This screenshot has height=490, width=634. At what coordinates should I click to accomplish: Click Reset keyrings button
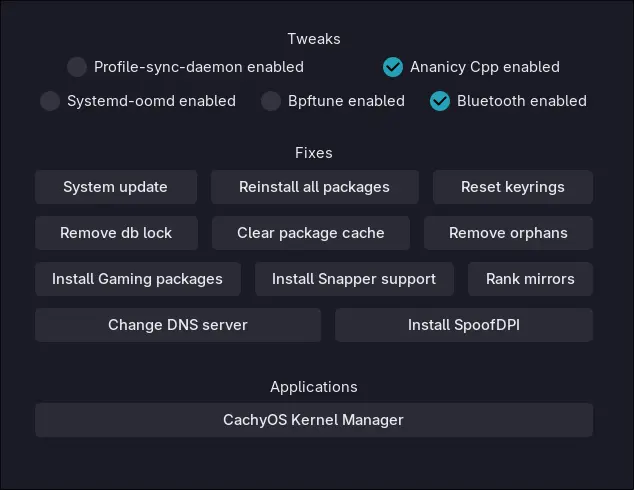513,187
